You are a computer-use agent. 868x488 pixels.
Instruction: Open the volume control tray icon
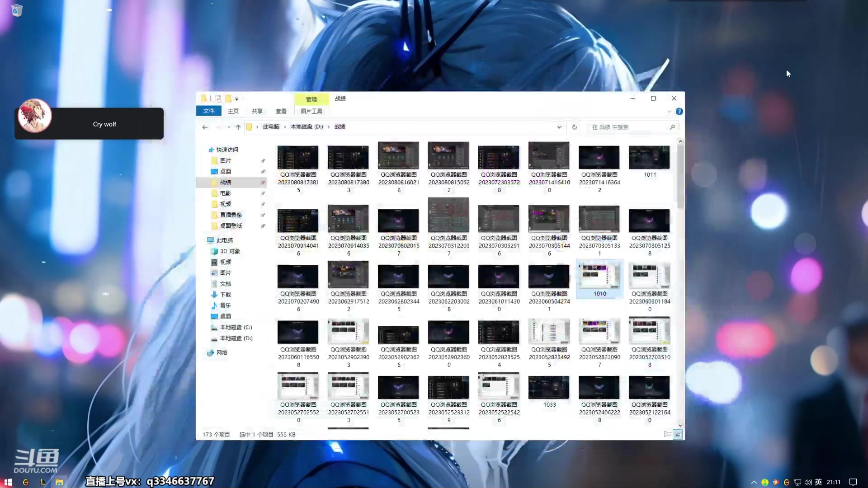tap(808, 482)
